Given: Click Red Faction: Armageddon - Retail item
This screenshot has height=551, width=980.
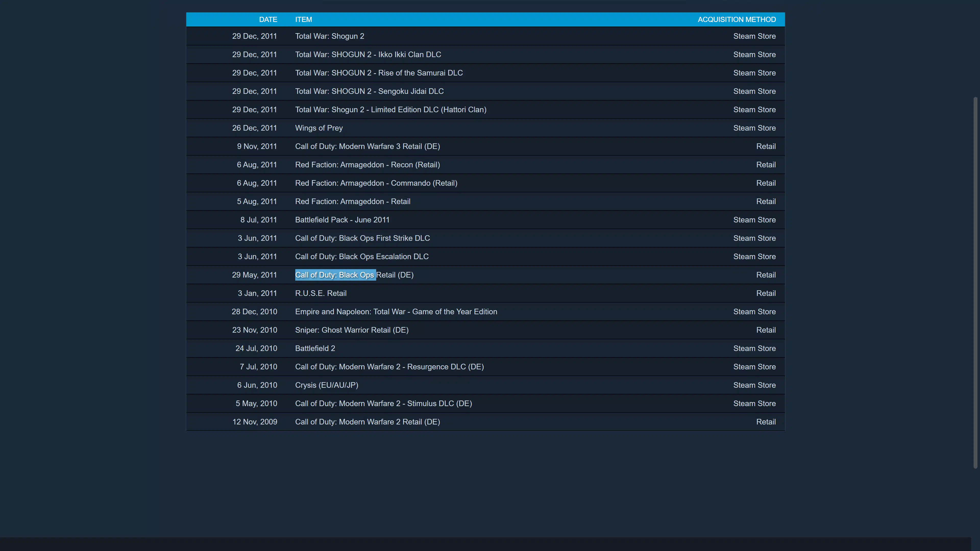Looking at the screenshot, I should (353, 202).
